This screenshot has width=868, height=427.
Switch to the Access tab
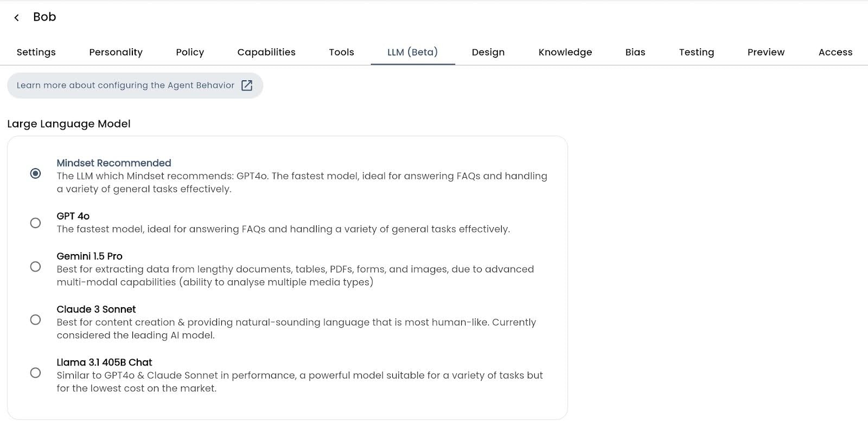tap(835, 52)
